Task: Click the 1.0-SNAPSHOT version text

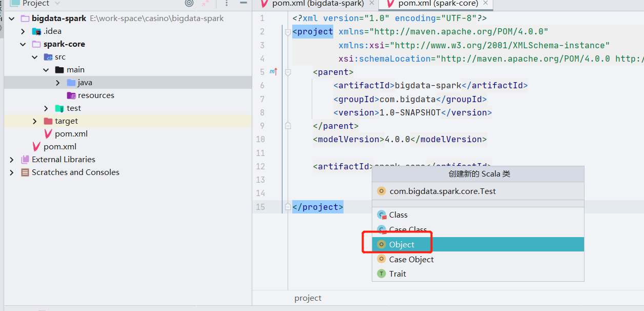Action: (410, 112)
